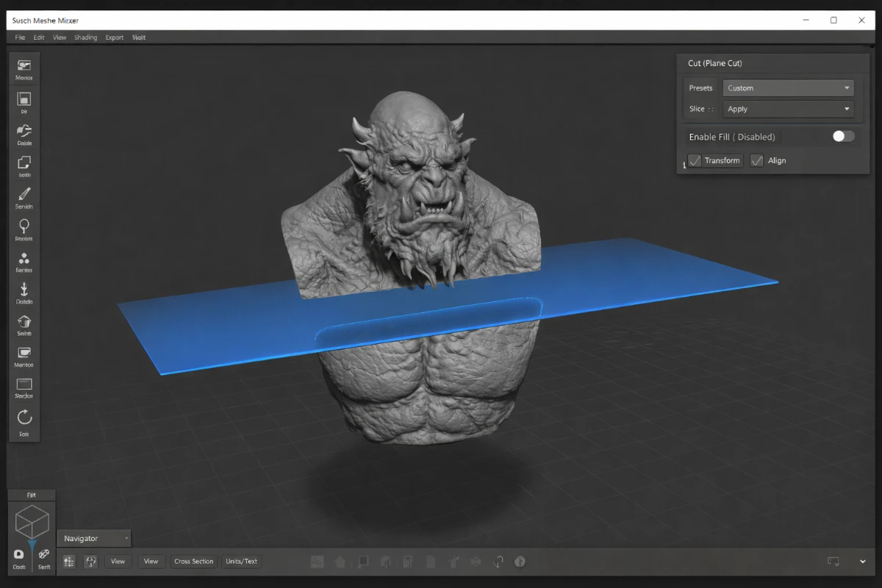Open the Shading menu
Viewport: 882px width, 588px height.
[85, 37]
